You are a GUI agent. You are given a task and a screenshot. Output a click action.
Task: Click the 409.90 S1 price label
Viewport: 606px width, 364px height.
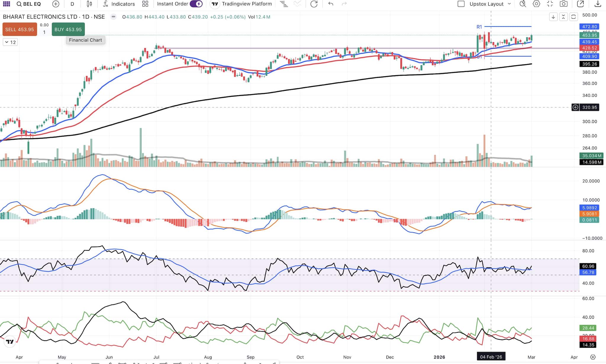click(589, 56)
